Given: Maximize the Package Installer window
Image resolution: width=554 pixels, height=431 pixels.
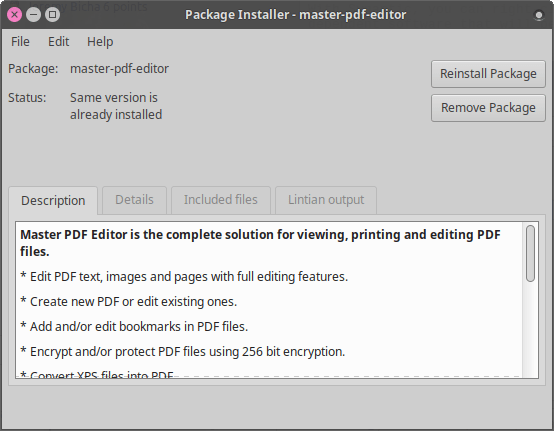Looking at the screenshot, I should click(x=52, y=14).
